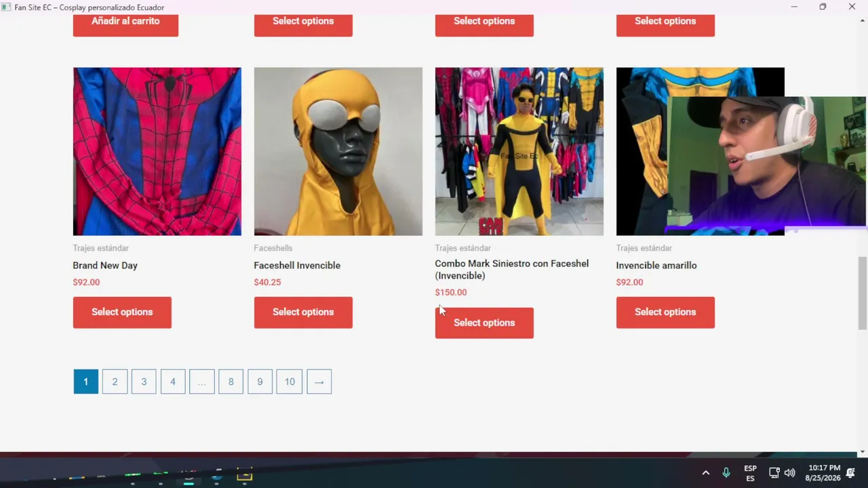Click the $40.25 price text
868x488 pixels.
(x=267, y=283)
